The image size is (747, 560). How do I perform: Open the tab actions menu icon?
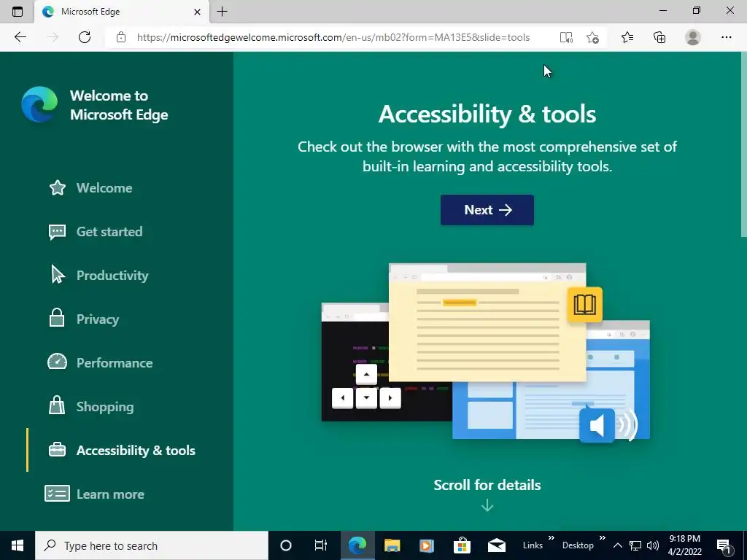[18, 12]
